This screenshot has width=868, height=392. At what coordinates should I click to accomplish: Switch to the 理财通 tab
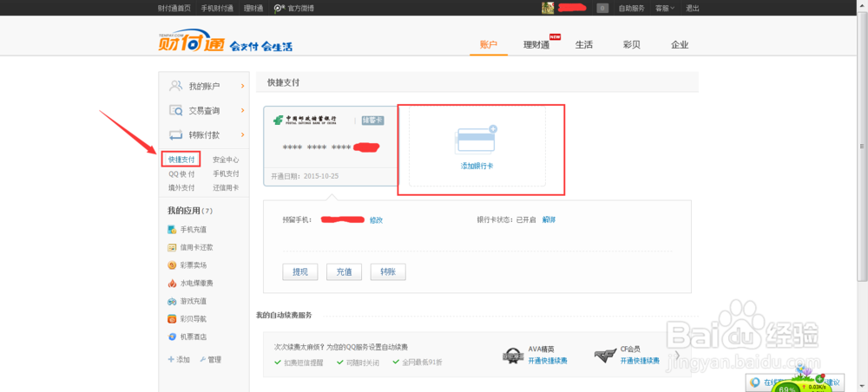[536, 45]
